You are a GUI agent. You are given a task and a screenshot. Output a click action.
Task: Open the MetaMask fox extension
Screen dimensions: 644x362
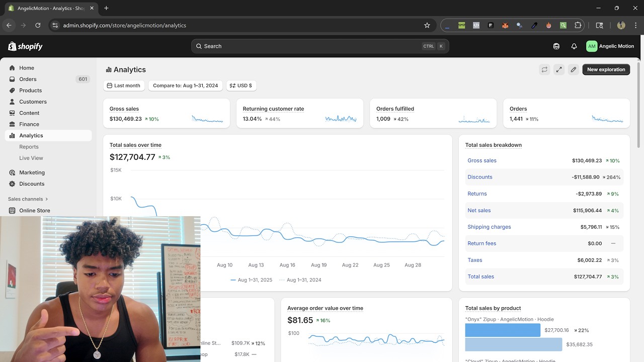click(x=505, y=25)
